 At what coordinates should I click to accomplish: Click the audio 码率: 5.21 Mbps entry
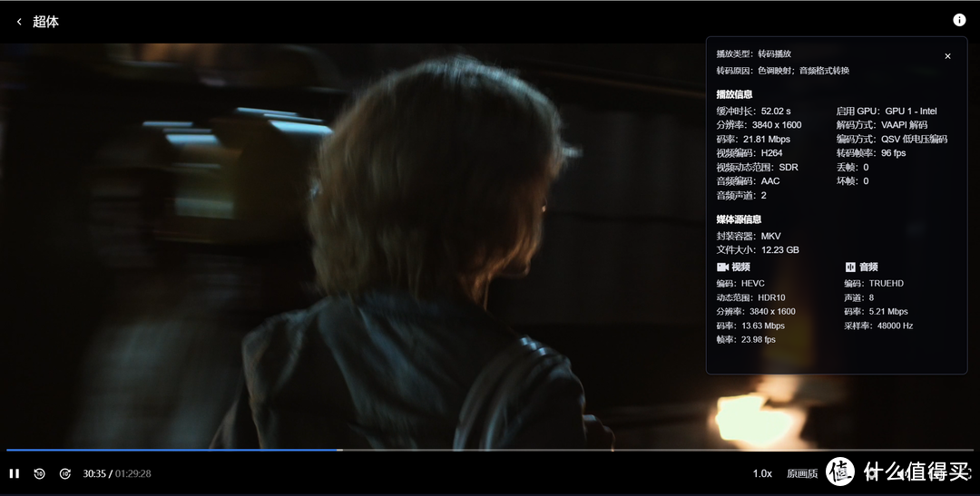pos(876,312)
